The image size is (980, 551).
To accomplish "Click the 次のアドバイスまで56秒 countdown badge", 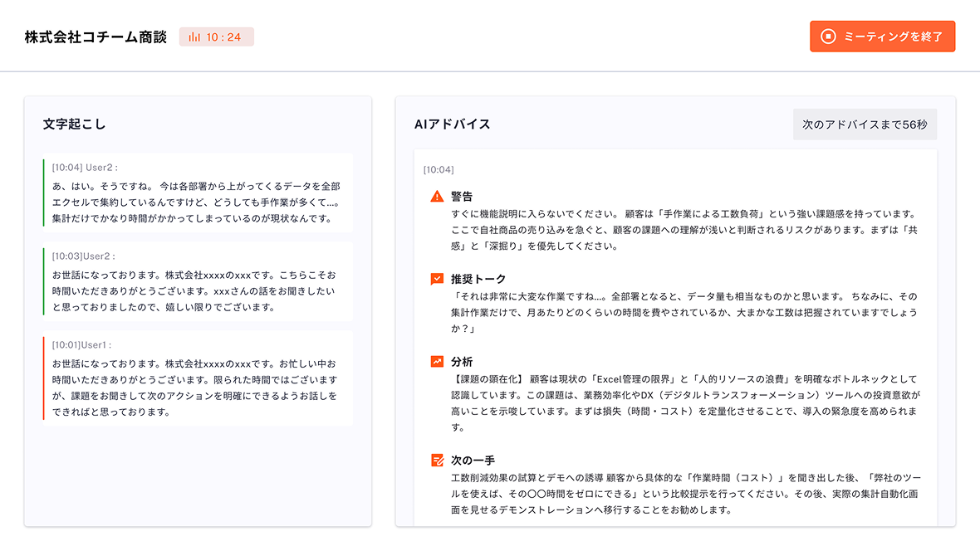I will (x=865, y=124).
